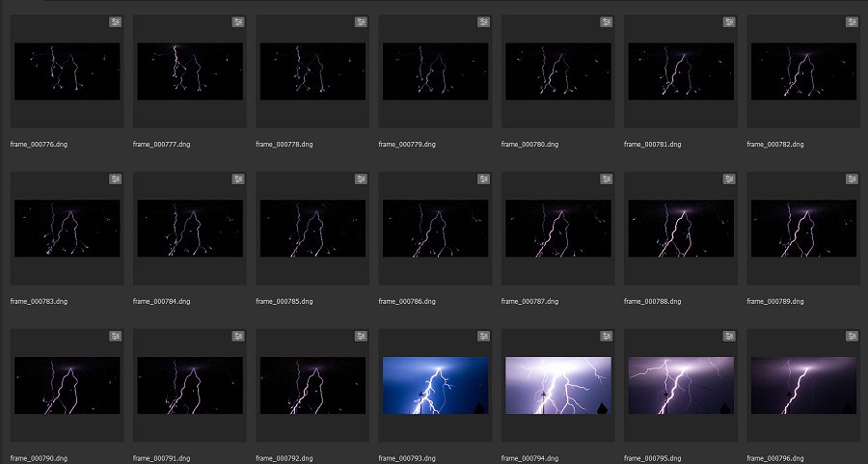Image resolution: width=868 pixels, height=464 pixels.
Task: Click the settings badge on frame_000778.dng
Action: click(361, 22)
